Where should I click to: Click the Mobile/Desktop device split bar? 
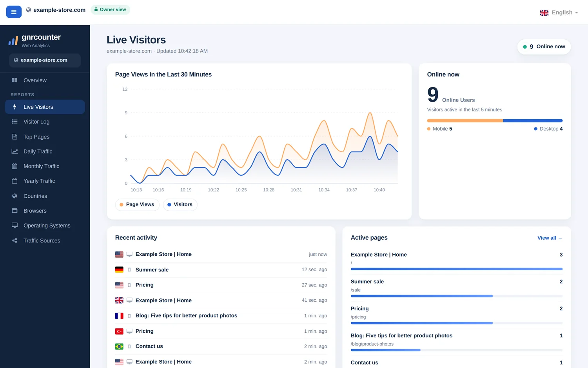[495, 120]
